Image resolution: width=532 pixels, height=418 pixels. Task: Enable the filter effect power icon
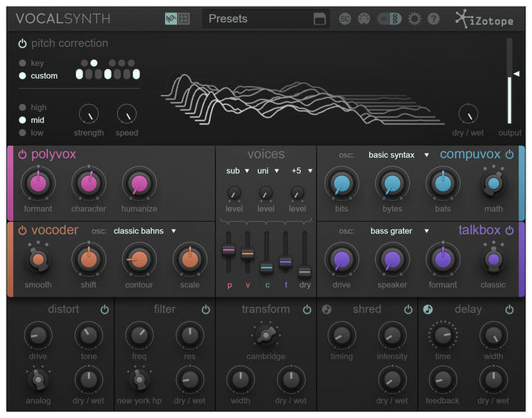pyautogui.click(x=206, y=309)
